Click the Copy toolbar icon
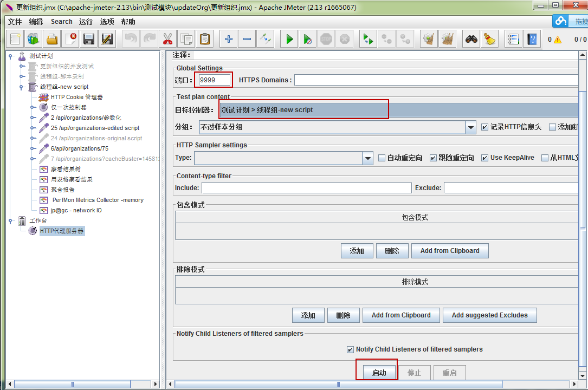This screenshot has width=588, height=390. tap(186, 39)
